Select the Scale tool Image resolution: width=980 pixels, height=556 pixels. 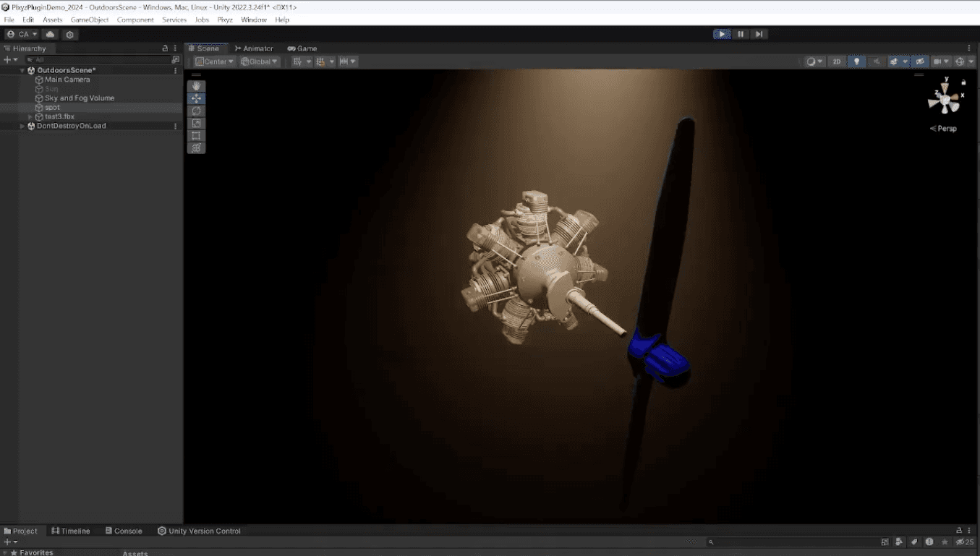196,123
